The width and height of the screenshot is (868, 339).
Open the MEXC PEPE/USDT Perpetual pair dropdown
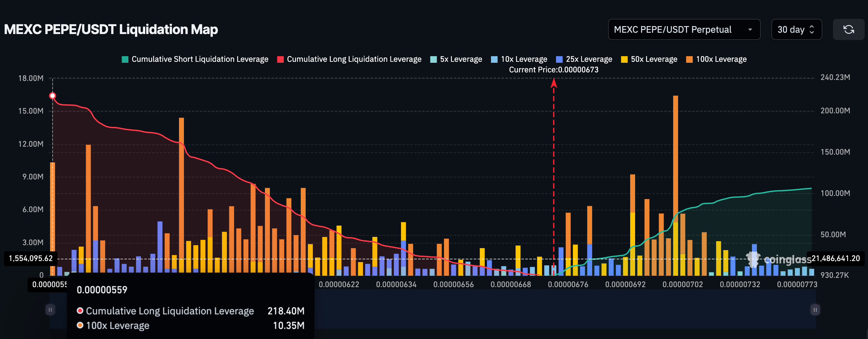tap(684, 29)
